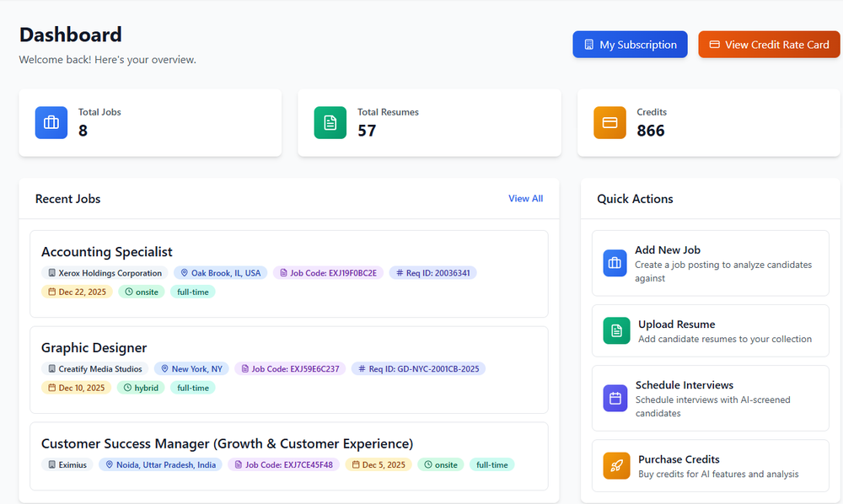Click the Add candidate resumes to your collection text
Image resolution: width=843 pixels, height=504 pixels.
(x=725, y=339)
